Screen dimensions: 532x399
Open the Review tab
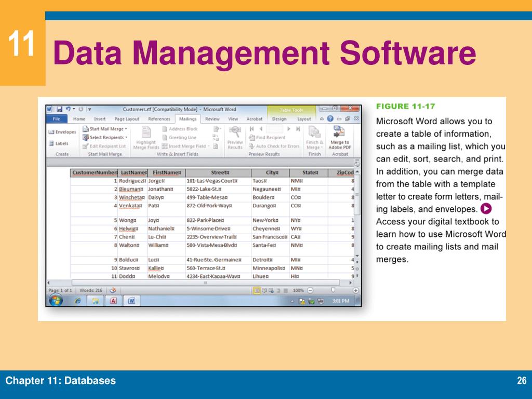[212, 119]
